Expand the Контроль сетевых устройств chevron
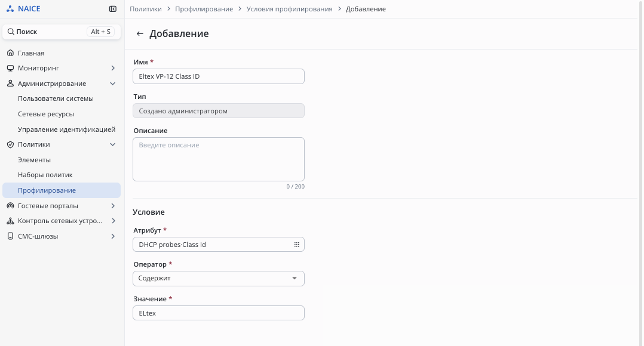 coord(113,221)
